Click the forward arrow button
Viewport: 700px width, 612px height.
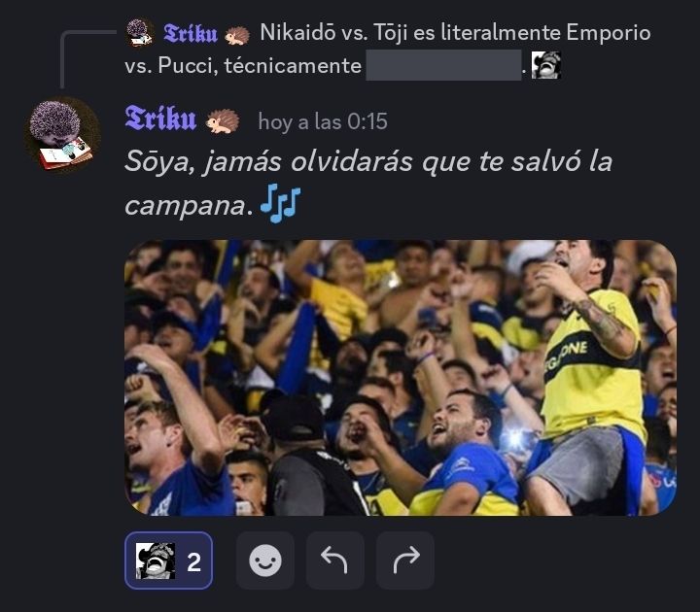coord(405,561)
